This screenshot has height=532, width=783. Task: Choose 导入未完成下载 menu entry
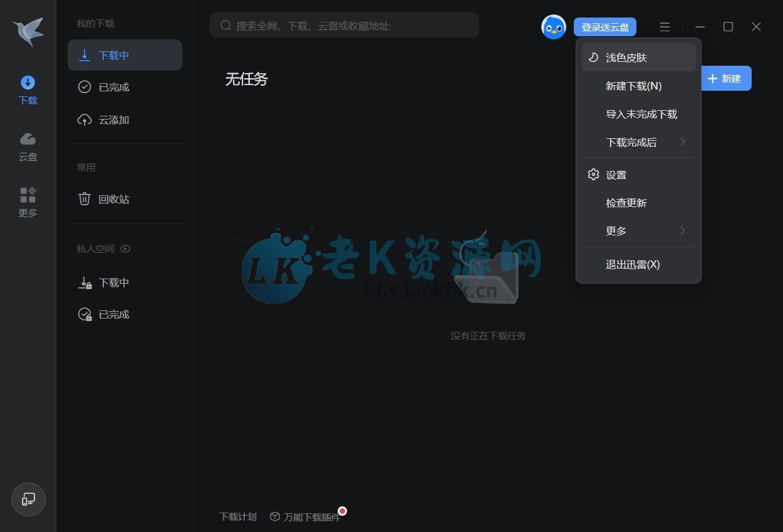click(x=638, y=114)
